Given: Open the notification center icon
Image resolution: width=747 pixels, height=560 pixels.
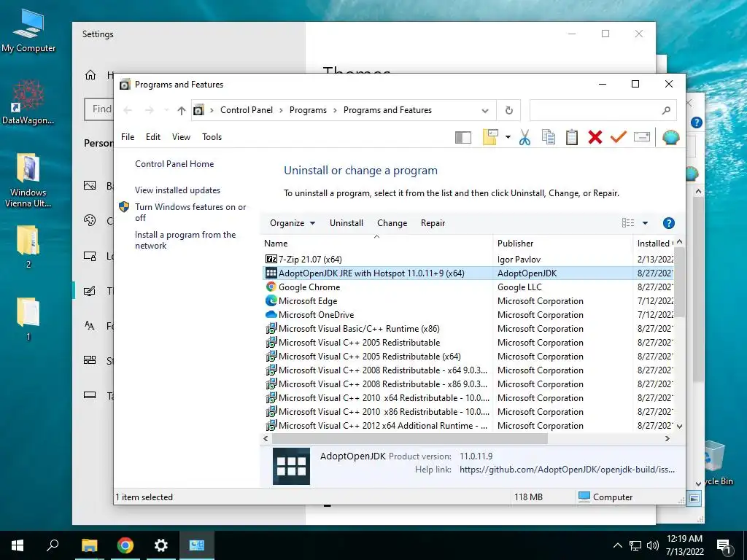Looking at the screenshot, I should coord(724,546).
